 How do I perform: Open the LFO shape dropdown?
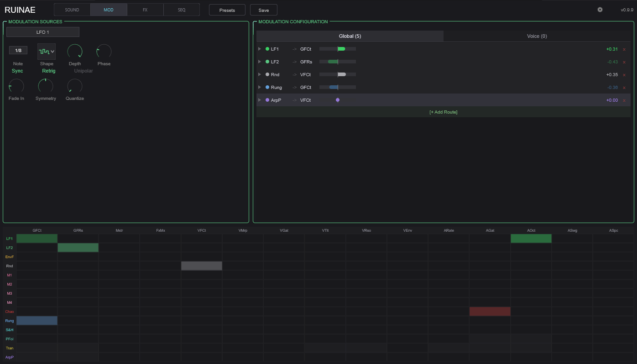[x=47, y=52]
